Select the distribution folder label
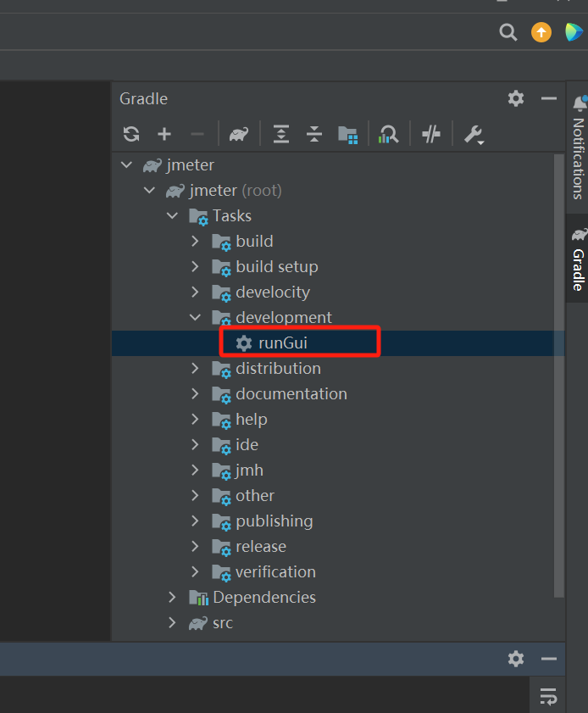 coord(278,368)
